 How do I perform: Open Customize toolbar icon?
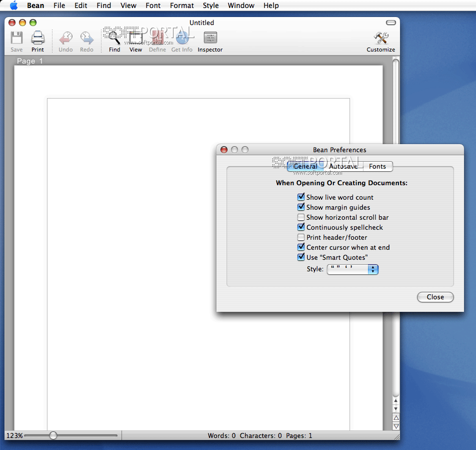pyautogui.click(x=380, y=38)
